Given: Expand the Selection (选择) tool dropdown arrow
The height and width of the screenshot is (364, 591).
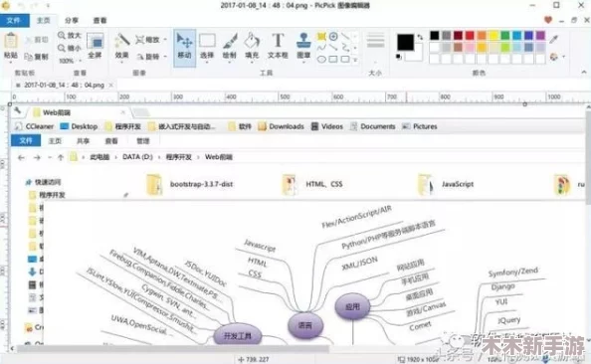Looking at the screenshot, I should click(x=207, y=62).
